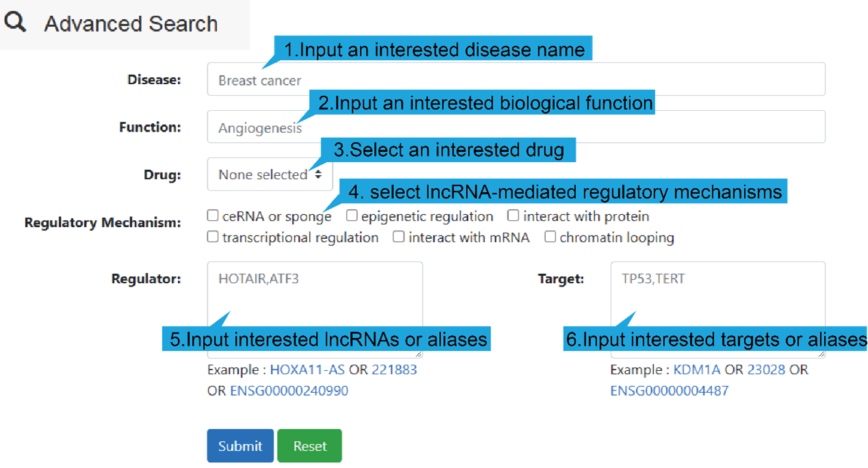Check the chromatin looping checkbox
868x468 pixels.
(550, 237)
